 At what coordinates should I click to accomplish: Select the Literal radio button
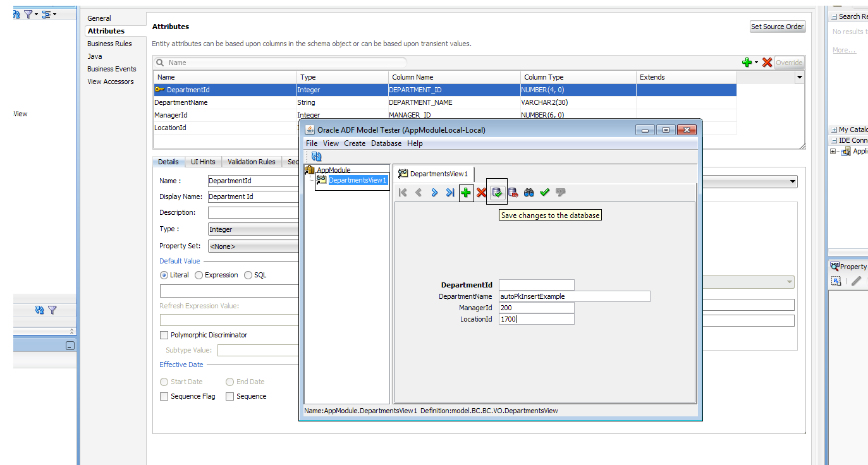tap(164, 275)
